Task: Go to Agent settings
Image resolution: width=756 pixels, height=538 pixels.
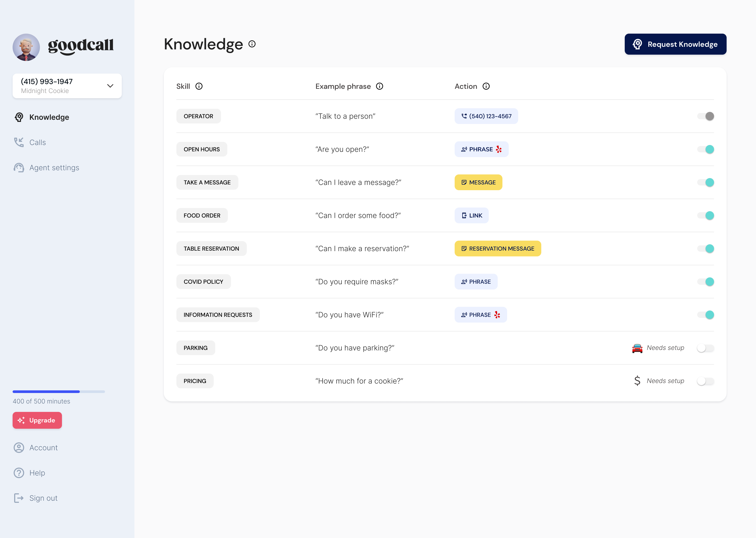Action: coord(54,168)
